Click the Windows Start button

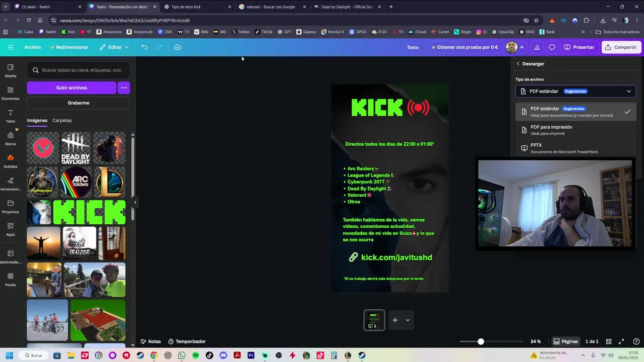(x=9, y=355)
